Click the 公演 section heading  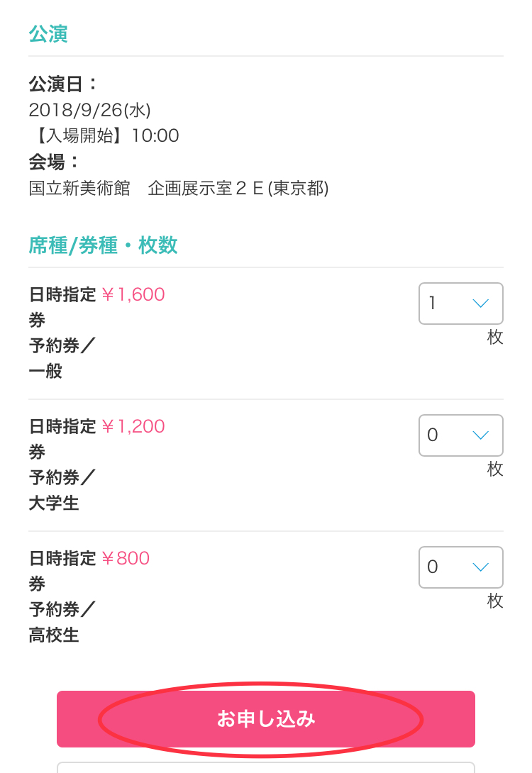48,34
